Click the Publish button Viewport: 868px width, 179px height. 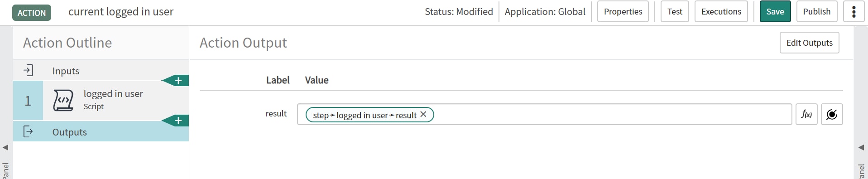tap(817, 11)
